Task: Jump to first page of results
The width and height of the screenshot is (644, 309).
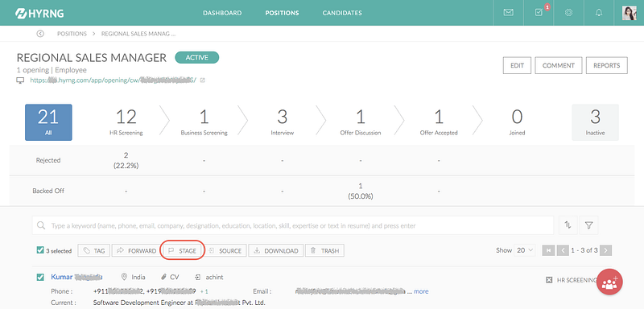Action: [548, 250]
